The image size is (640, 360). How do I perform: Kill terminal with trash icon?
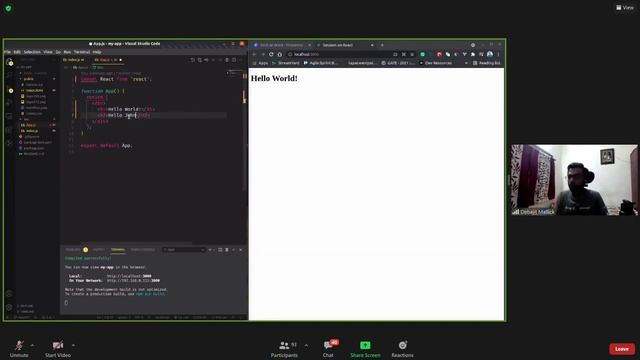[x=227, y=249]
